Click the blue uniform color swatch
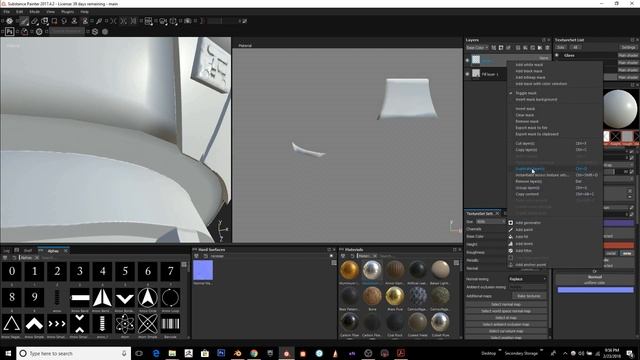 point(595,290)
